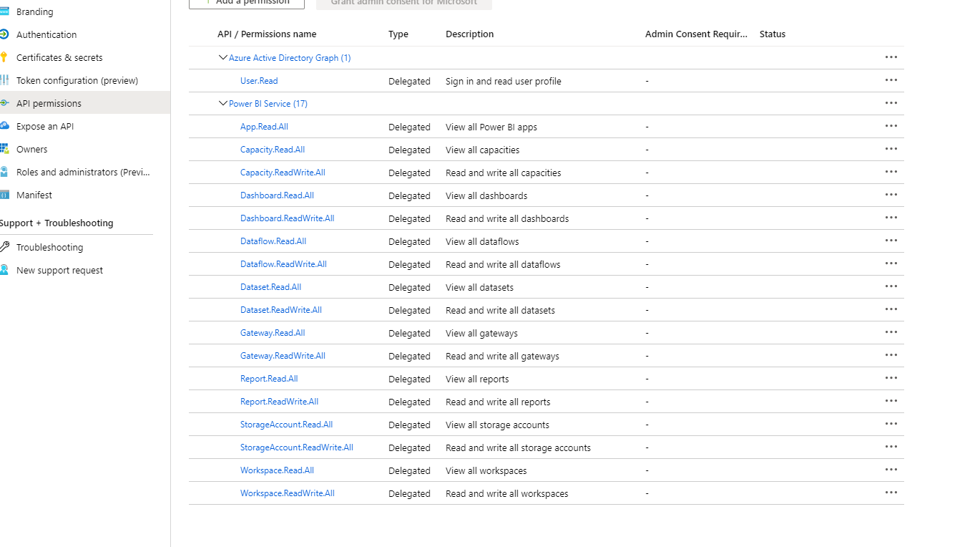This screenshot has height=547, width=980.
Task: Open the App.Read.All permission link
Action: coord(264,127)
